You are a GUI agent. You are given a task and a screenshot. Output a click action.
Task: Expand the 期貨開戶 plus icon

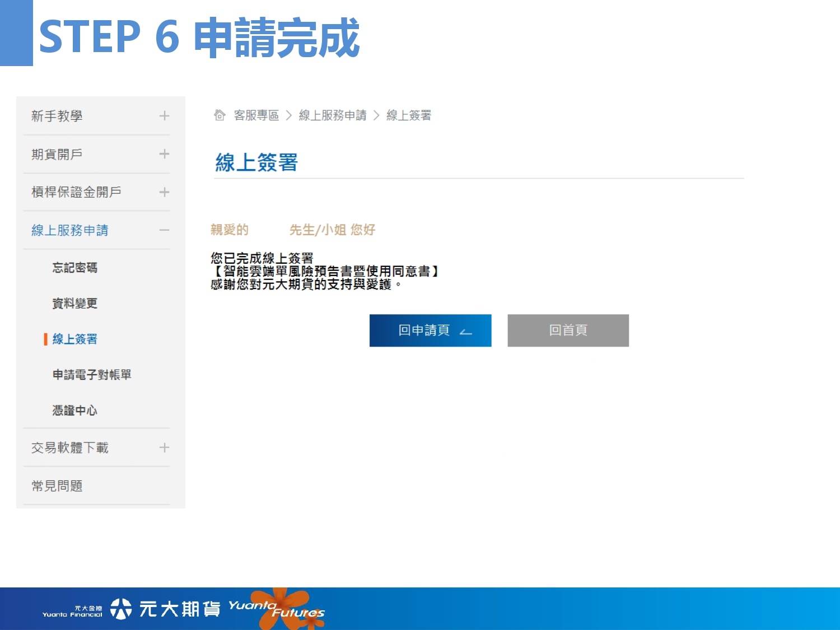click(164, 154)
